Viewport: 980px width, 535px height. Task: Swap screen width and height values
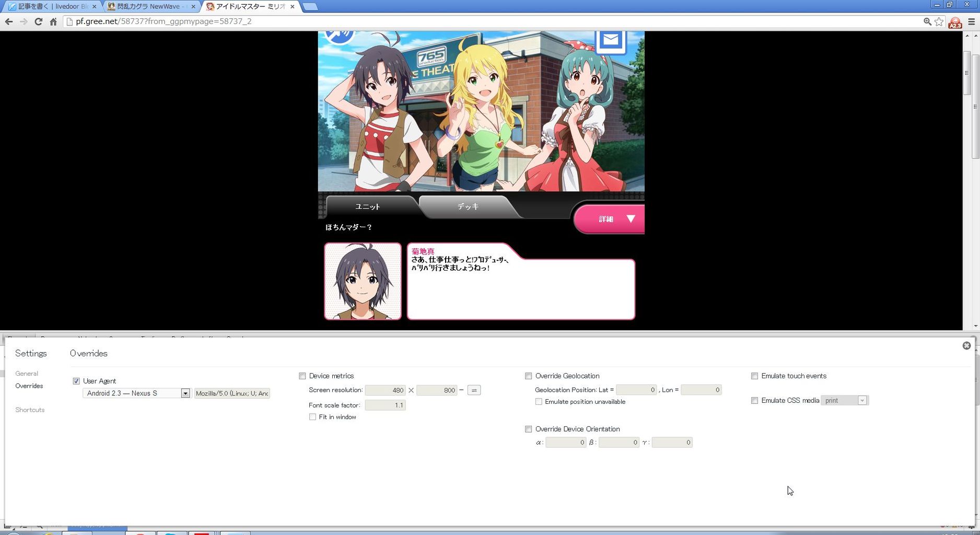474,390
